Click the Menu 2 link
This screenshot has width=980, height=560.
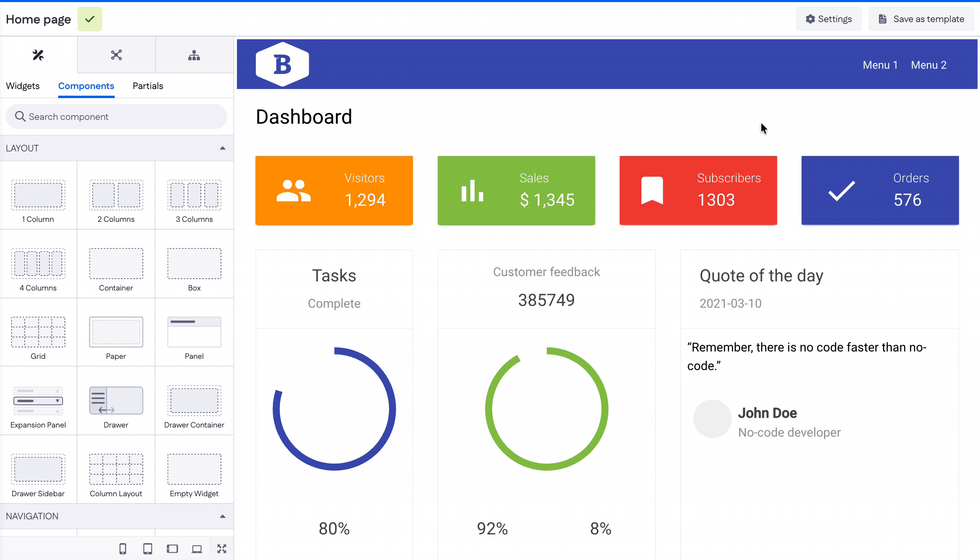(928, 65)
